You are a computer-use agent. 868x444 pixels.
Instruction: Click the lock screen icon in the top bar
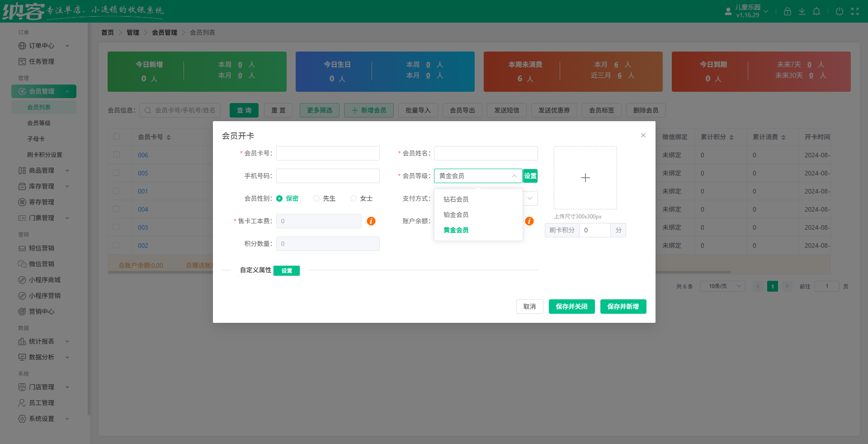[x=787, y=11]
